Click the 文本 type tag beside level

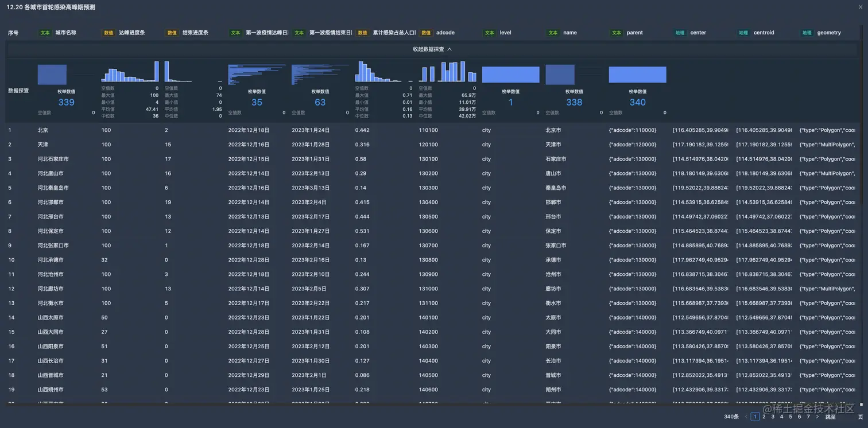490,33
